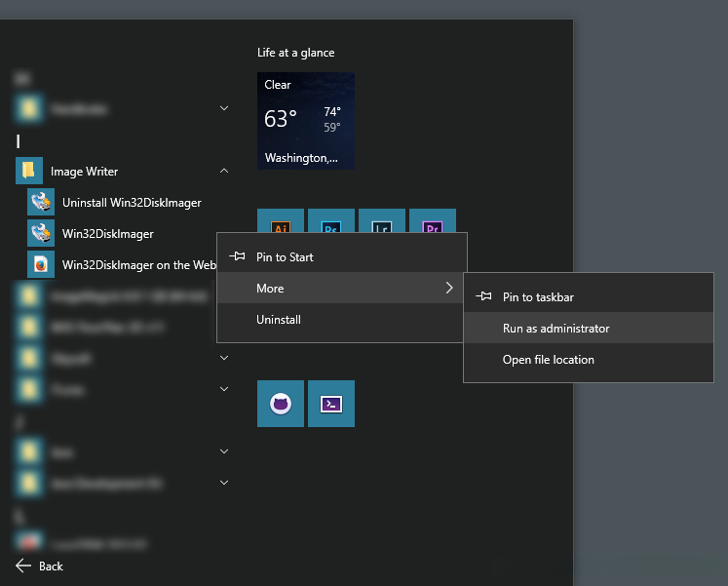Screen dimensions: 728x586
Task: Click the Image Writer folder icon
Action: tap(29, 172)
